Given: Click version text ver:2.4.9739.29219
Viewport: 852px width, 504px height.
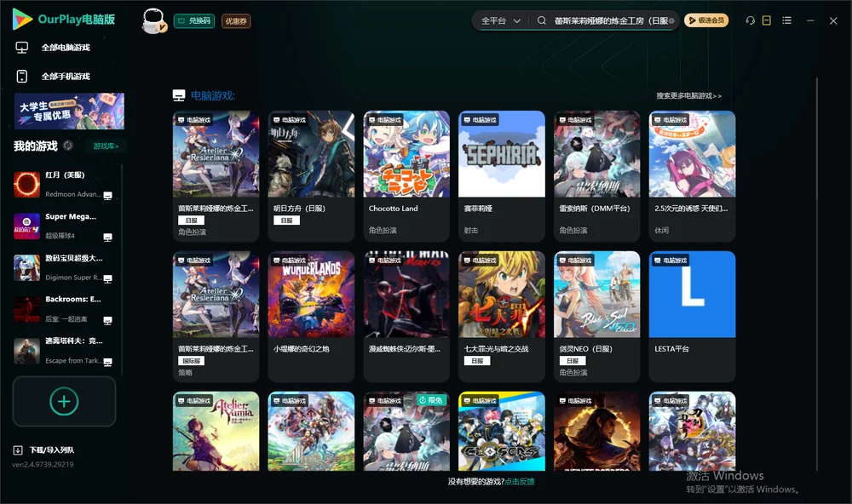Looking at the screenshot, I should tap(43, 465).
